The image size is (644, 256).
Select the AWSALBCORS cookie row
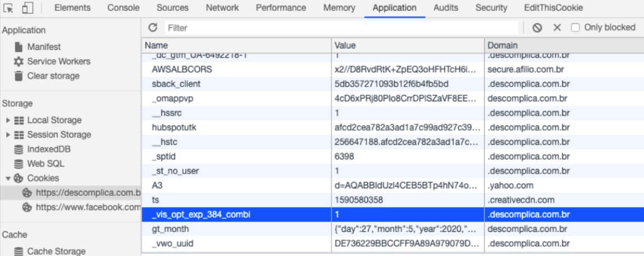pyautogui.click(x=393, y=69)
